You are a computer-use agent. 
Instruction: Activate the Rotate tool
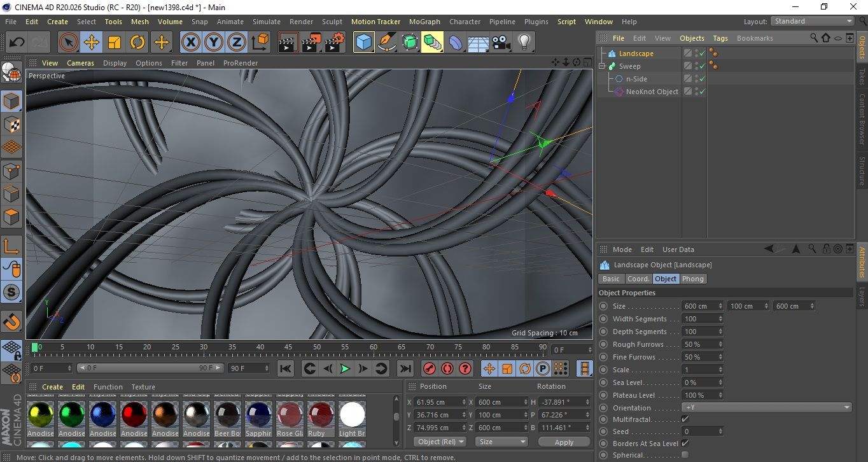click(x=137, y=43)
